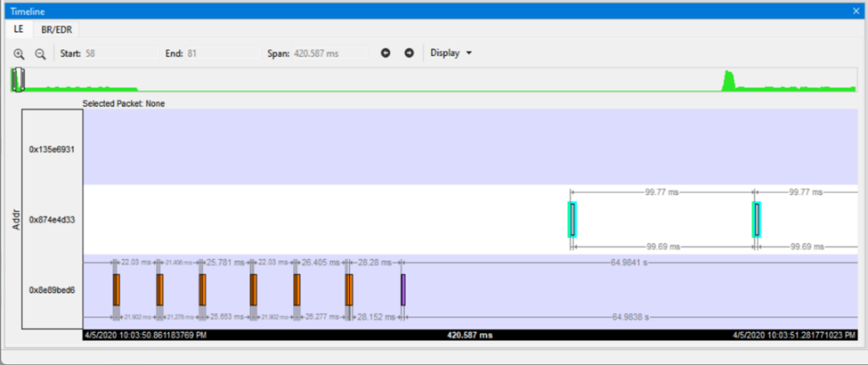
Task: Zoom in on the timeline
Action: click(x=19, y=53)
